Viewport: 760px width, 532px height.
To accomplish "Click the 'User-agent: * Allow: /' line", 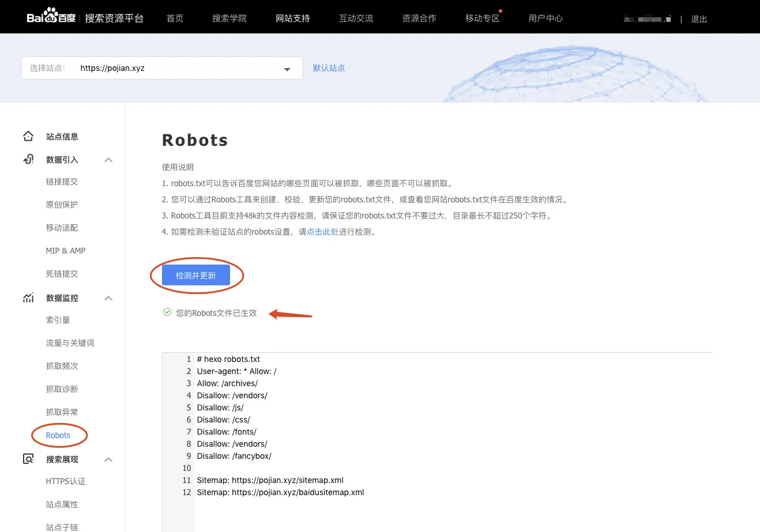I will tap(236, 371).
